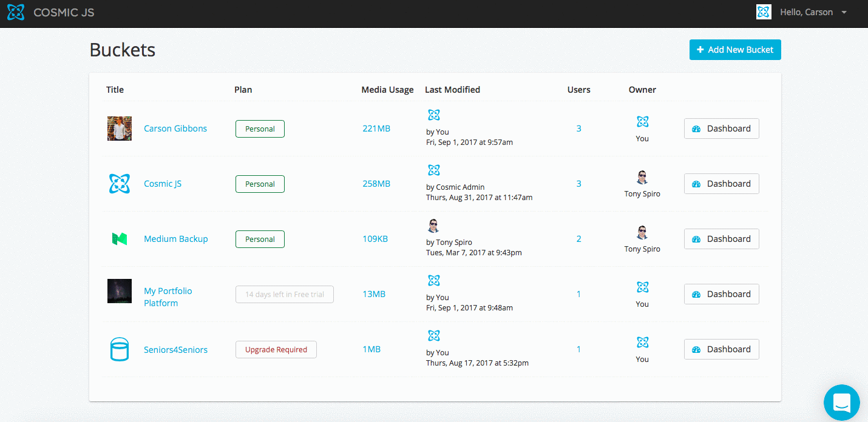Click Cosmic Admin avatar icon in Last Modified

point(433,170)
